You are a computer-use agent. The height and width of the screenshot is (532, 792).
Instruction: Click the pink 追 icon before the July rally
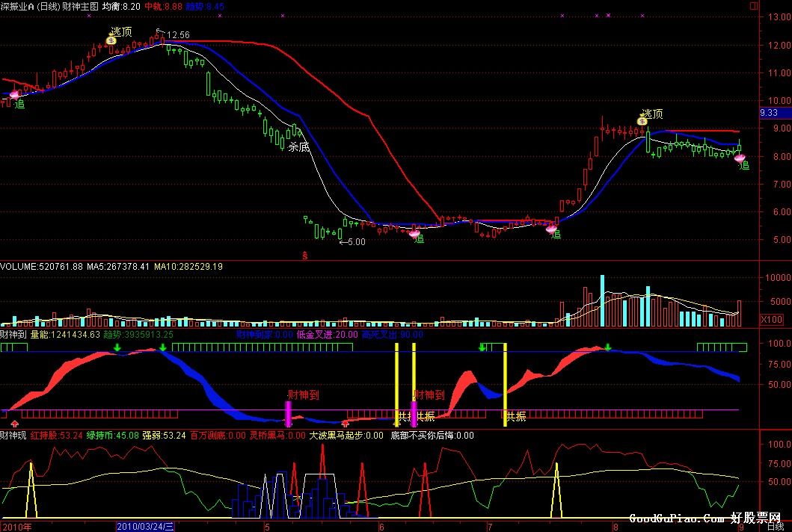551,229
